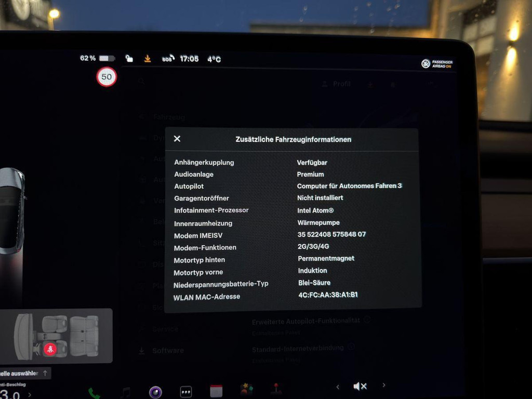Open the Software menu item
Screen dimensions: 532x399
coord(168,351)
